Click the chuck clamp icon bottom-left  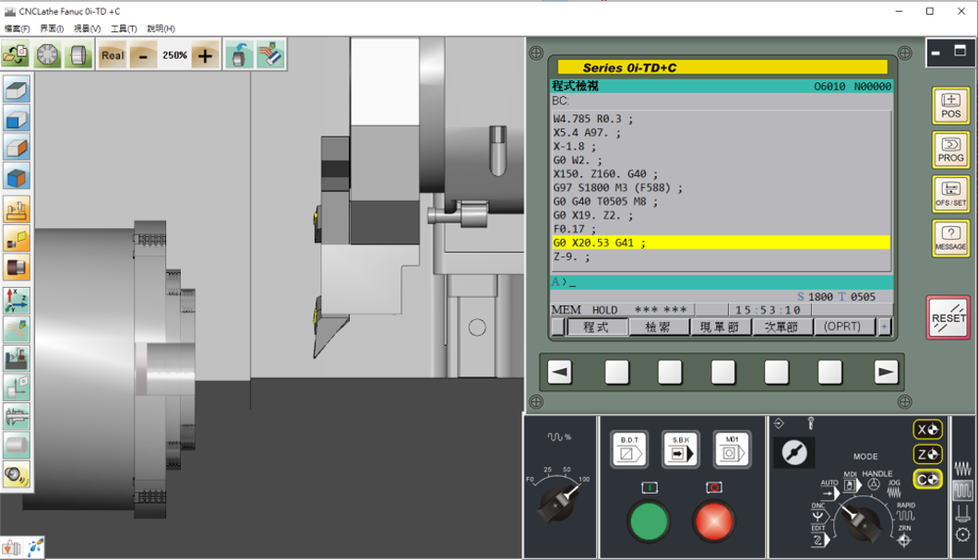pos(11,548)
